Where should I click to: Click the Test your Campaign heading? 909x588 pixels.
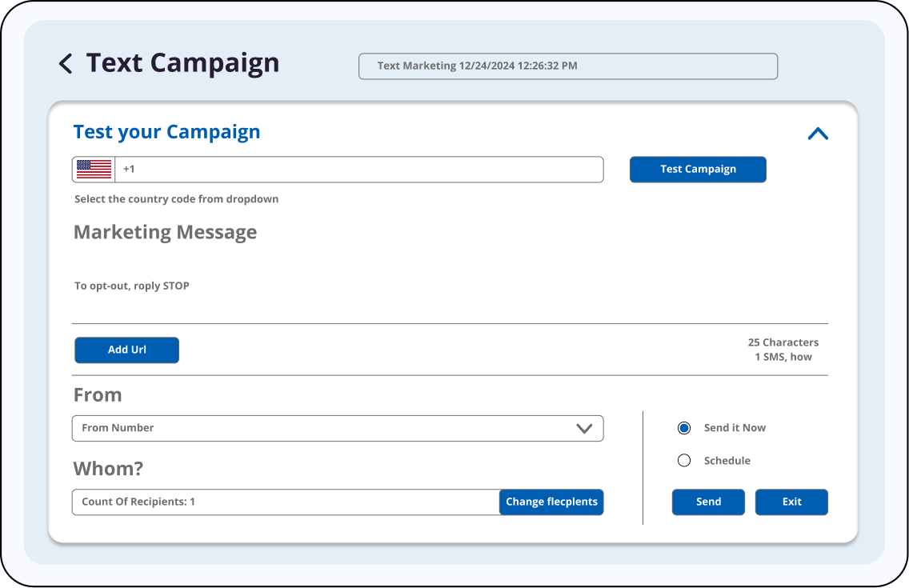coord(166,132)
